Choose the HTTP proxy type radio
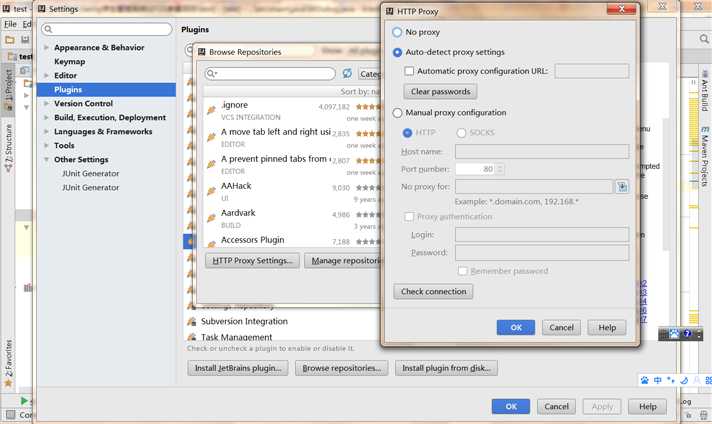The height and width of the screenshot is (424, 712). 407,133
